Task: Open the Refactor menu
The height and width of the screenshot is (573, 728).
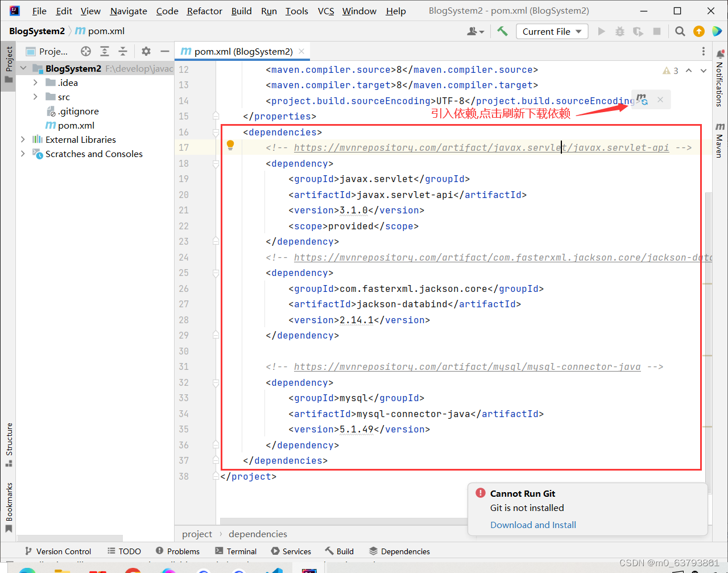Action: (204, 11)
